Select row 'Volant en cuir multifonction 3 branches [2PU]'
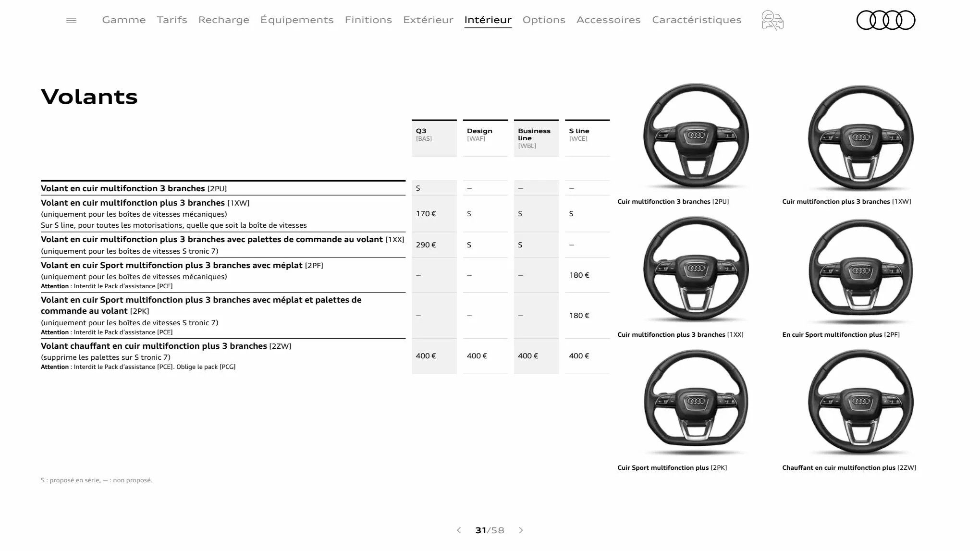The height and width of the screenshot is (551, 980). click(x=223, y=188)
